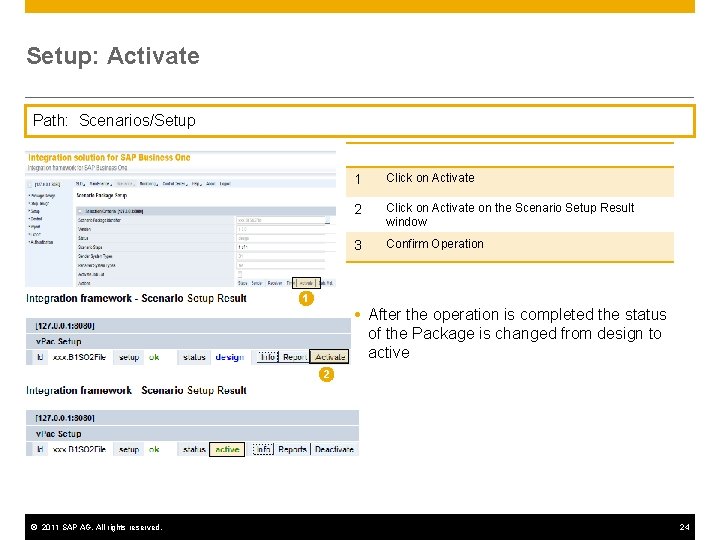
Task: Click the Version input field
Action: tap(281, 229)
